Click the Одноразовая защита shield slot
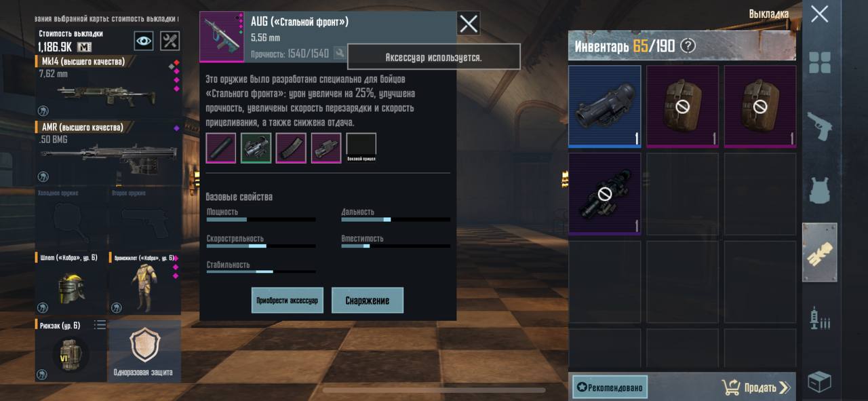 (x=144, y=351)
